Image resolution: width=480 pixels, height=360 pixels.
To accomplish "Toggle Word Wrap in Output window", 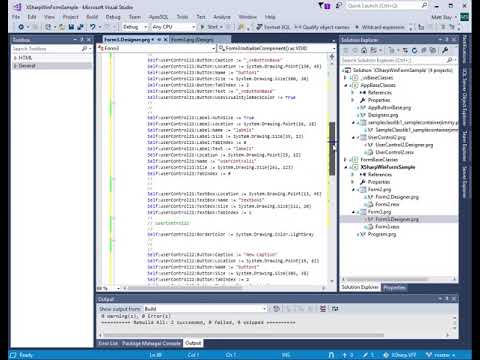I will tap(335, 309).
